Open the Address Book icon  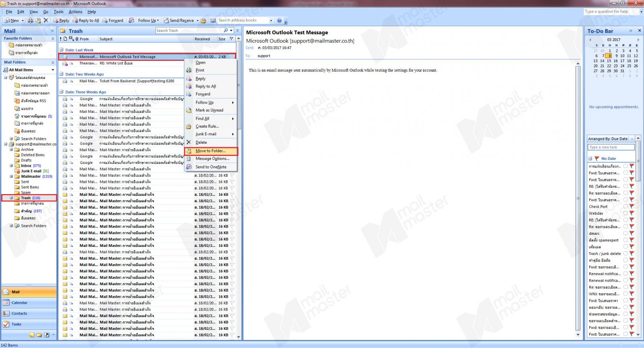pos(213,20)
